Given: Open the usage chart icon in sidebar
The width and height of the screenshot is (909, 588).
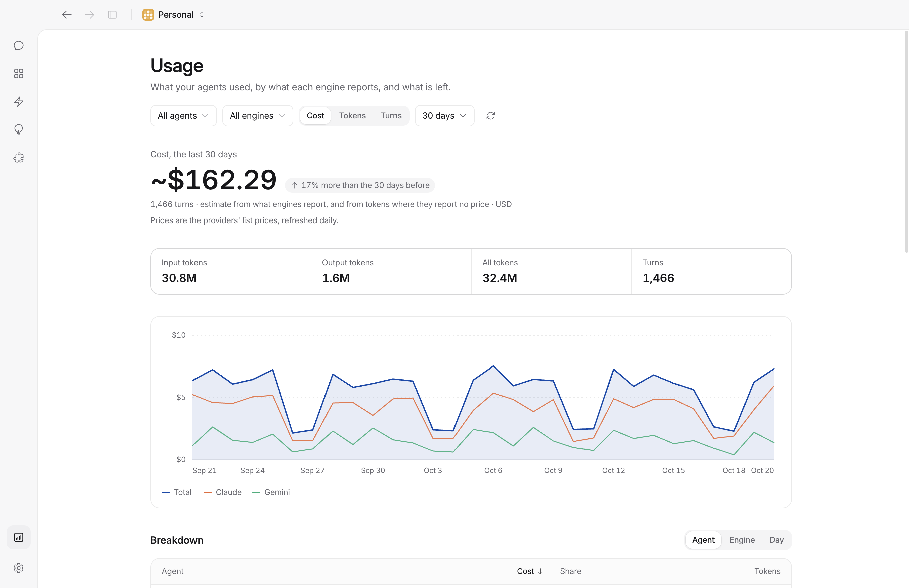Looking at the screenshot, I should pos(19,537).
